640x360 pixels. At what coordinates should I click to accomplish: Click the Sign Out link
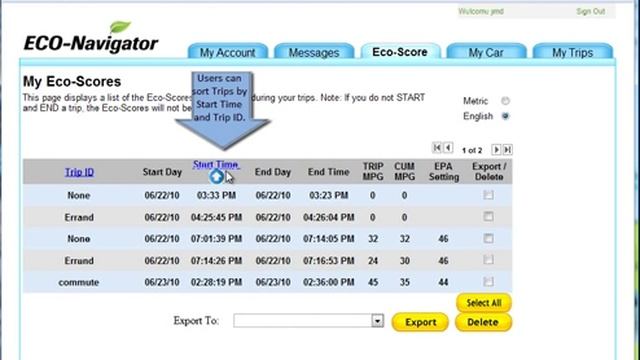[x=590, y=11]
